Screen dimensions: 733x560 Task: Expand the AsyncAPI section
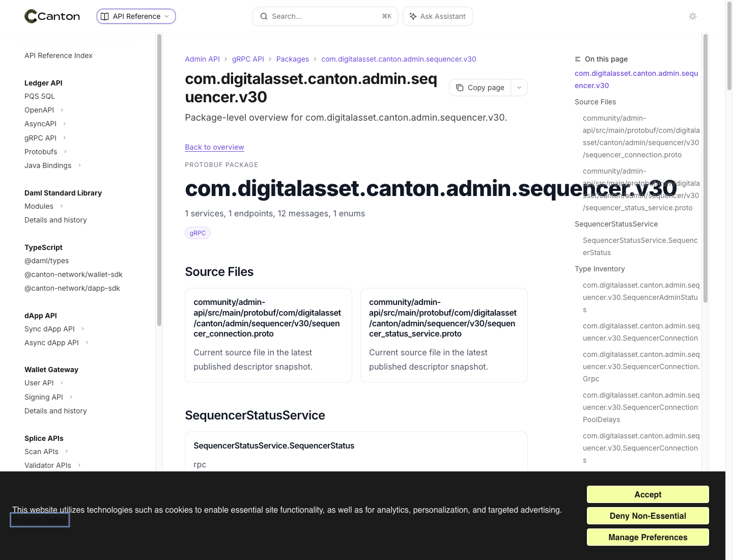point(46,124)
